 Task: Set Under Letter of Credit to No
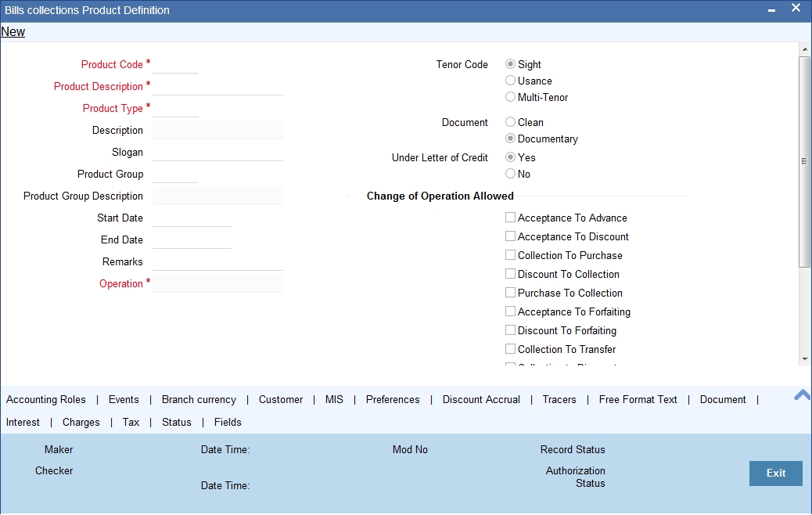pyautogui.click(x=510, y=174)
